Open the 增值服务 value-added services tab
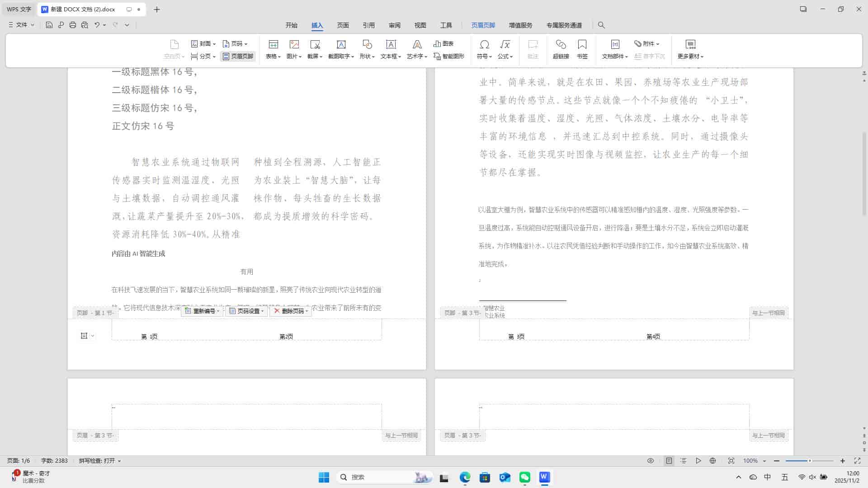868x488 pixels. click(521, 25)
